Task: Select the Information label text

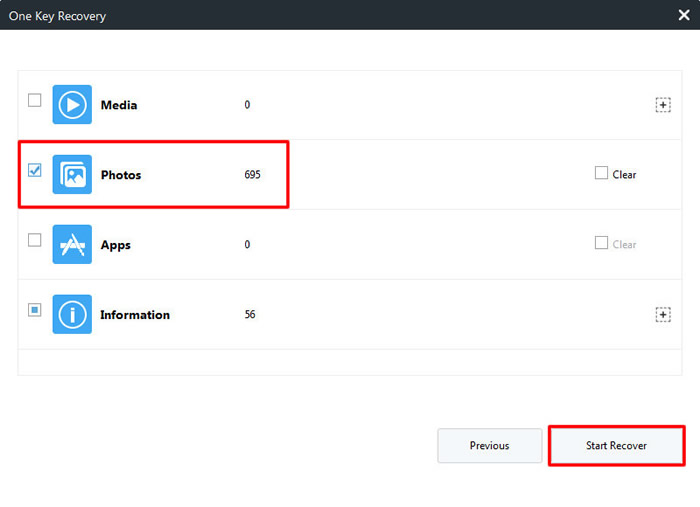Action: pos(135,315)
